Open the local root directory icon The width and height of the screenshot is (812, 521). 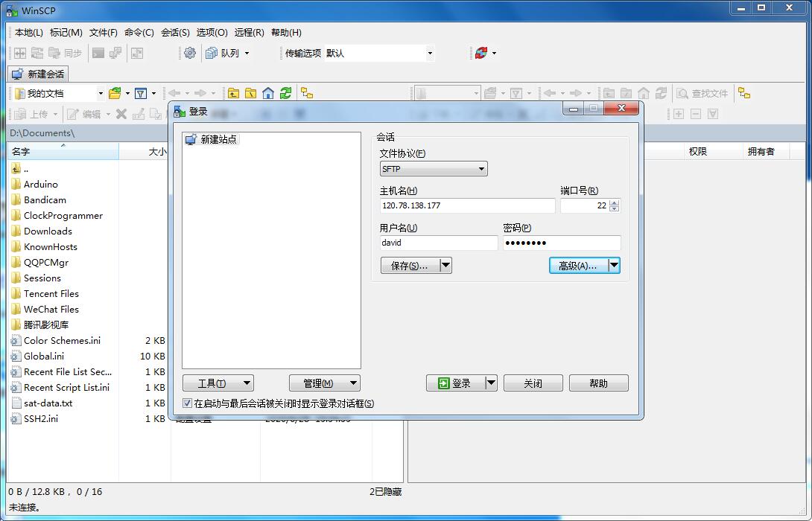pyautogui.click(x=250, y=93)
